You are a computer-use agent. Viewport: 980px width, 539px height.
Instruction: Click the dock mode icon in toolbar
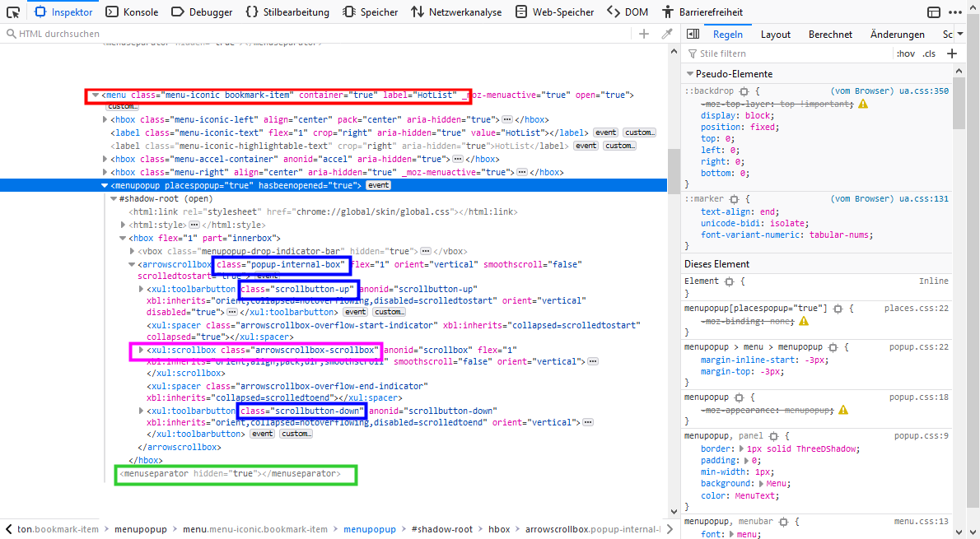933,12
